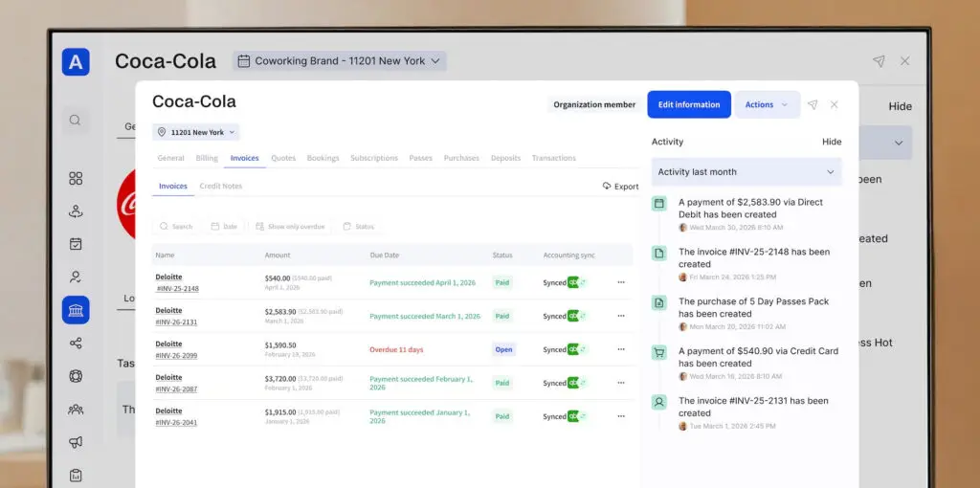Select the highlighted bank building sidebar icon
The image size is (980, 488).
[x=76, y=310]
